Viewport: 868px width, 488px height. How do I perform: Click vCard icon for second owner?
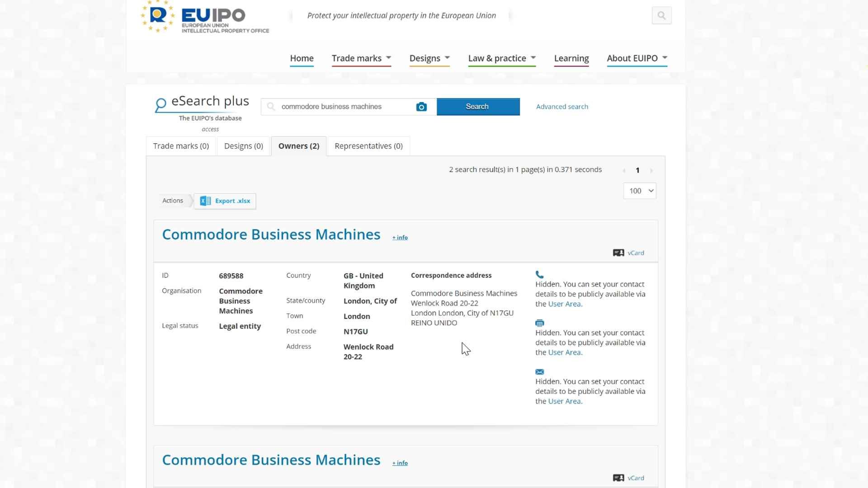pyautogui.click(x=618, y=478)
